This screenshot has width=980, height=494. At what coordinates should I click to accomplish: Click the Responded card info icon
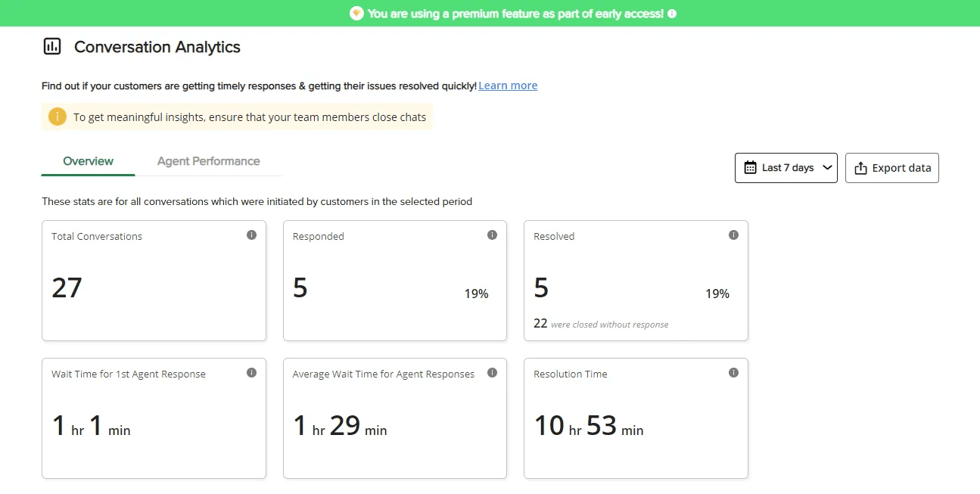tap(493, 235)
